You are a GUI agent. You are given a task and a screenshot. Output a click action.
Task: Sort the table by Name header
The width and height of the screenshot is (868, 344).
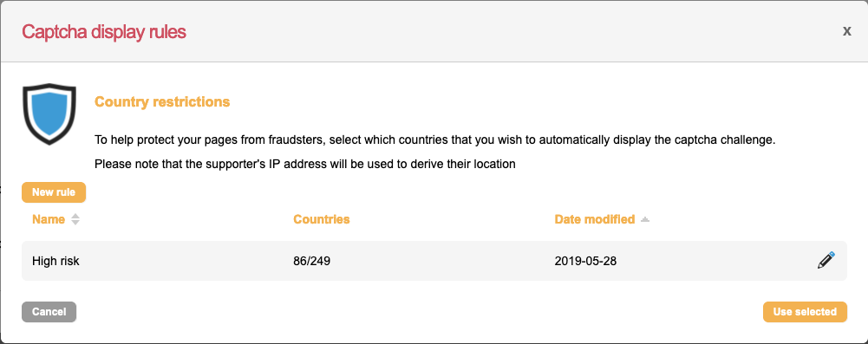[x=49, y=219]
